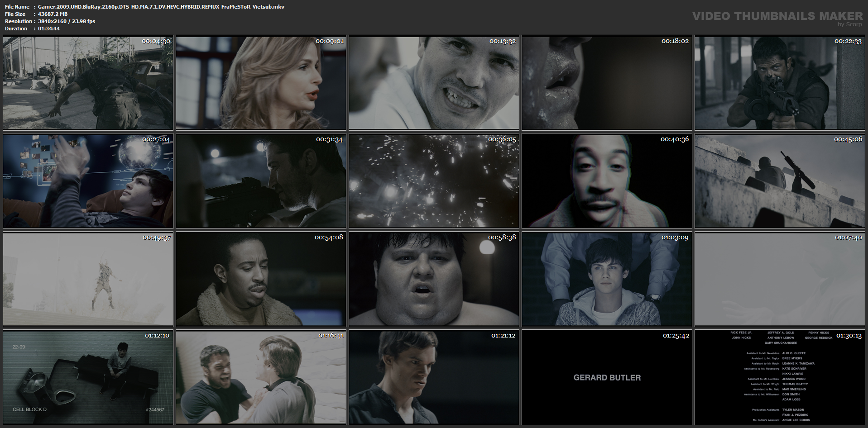
Task: Click the resolution value 3840x2160 / 23.98 fps
Action: click(67, 21)
